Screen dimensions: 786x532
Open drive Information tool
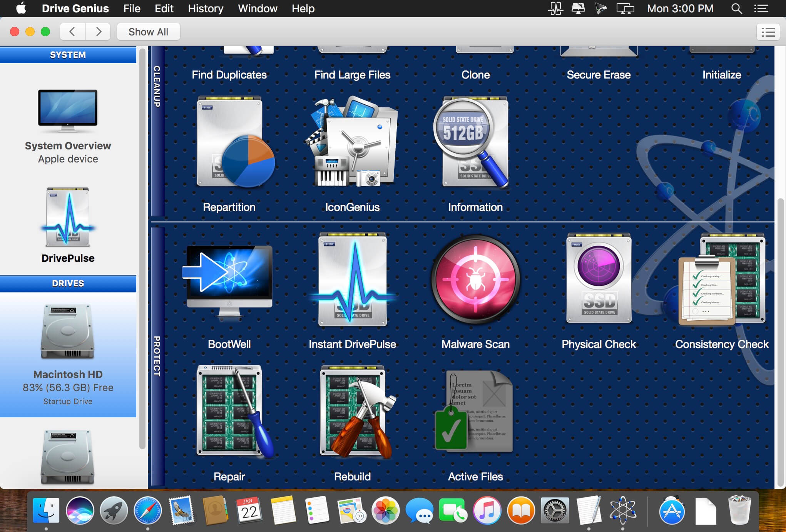point(475,154)
